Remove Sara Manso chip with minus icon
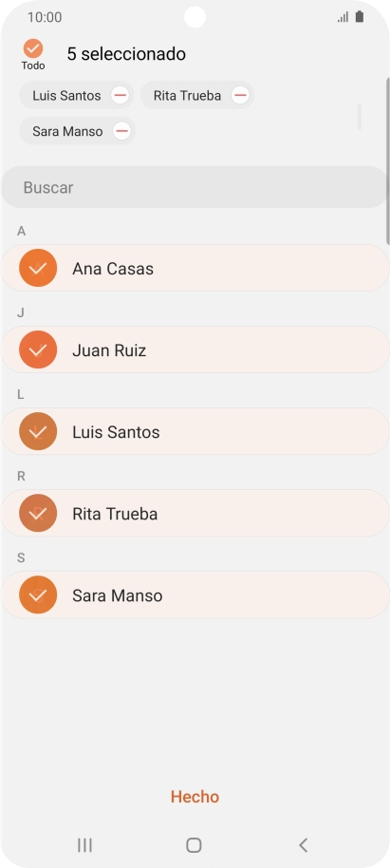The image size is (390, 868). [121, 131]
